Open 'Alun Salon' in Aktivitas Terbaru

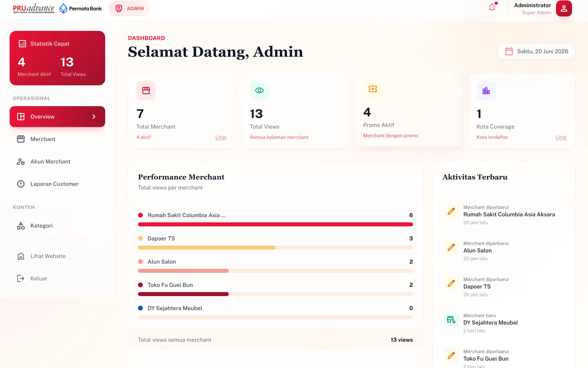click(477, 250)
